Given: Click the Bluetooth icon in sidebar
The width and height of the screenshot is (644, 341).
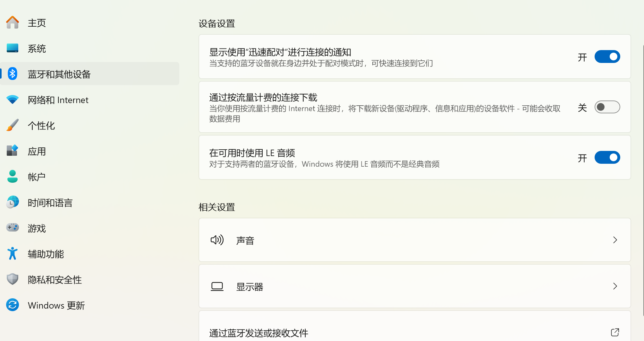Looking at the screenshot, I should pos(13,74).
